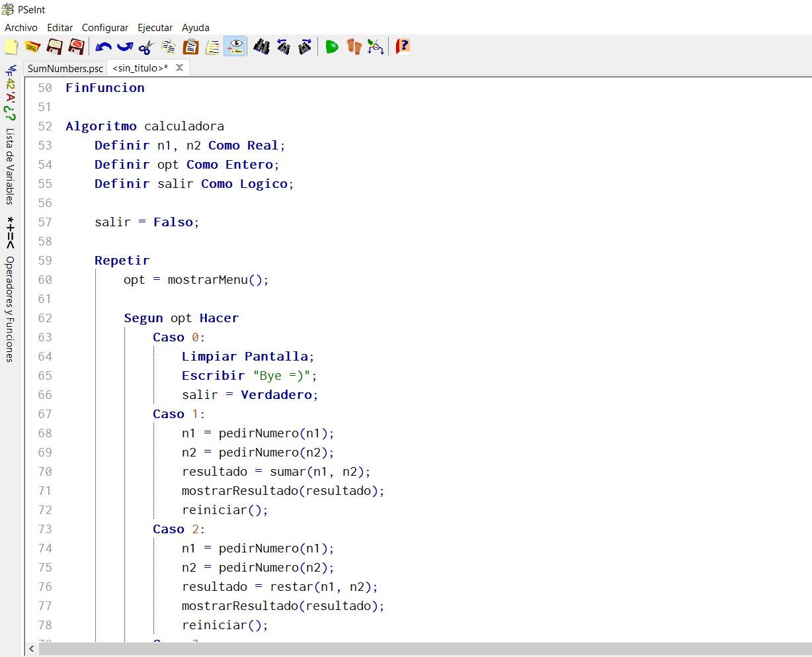Viewport: 812px width, 657px height.
Task: Open the Ejecutar menu
Action: [x=155, y=27]
